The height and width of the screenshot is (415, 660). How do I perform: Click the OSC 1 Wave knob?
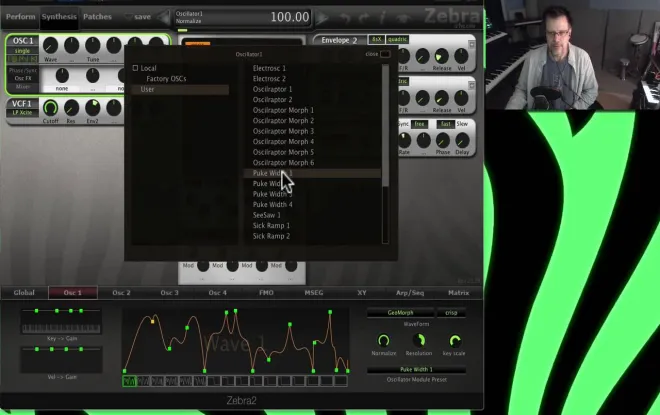[51, 45]
